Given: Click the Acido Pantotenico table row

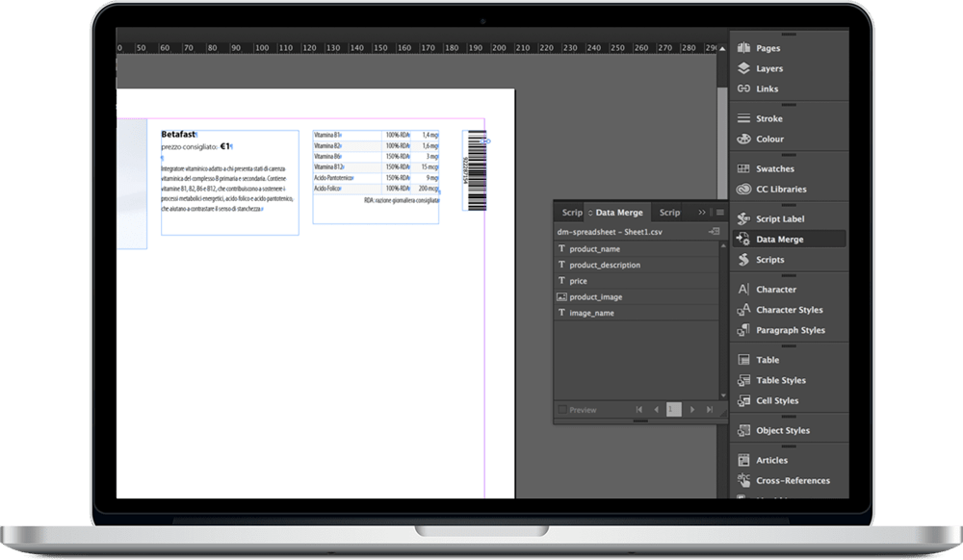Looking at the screenshot, I should coord(376,178).
